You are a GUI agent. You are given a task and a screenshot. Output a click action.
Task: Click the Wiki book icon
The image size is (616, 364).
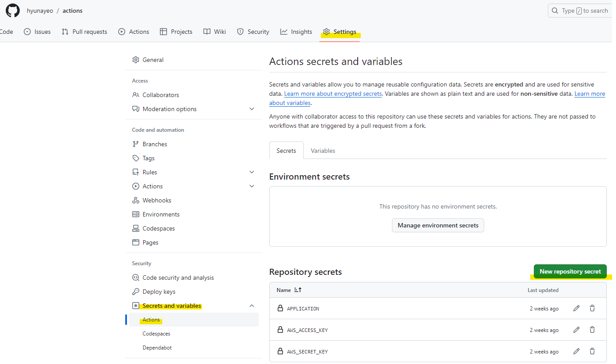coord(207,32)
